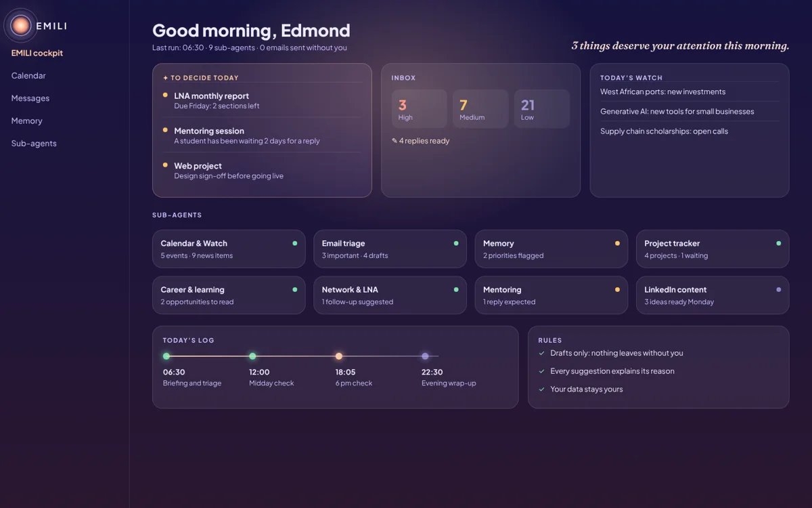The image size is (812, 508).
Task: Select the 12:00 Midday check marker
Action: pos(252,356)
